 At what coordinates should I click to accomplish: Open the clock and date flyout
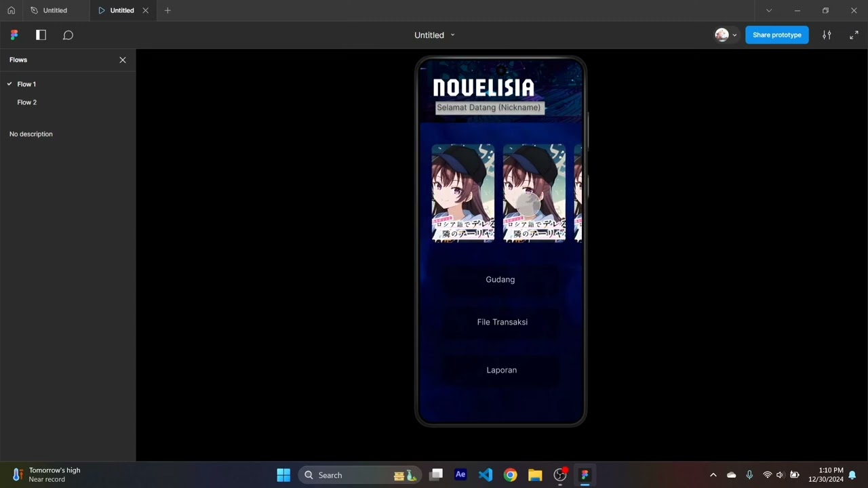[826, 475]
